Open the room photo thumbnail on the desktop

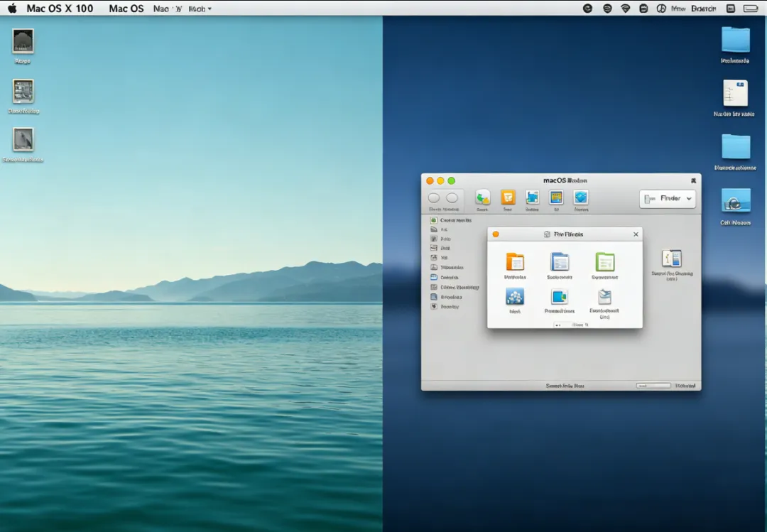[x=23, y=91]
